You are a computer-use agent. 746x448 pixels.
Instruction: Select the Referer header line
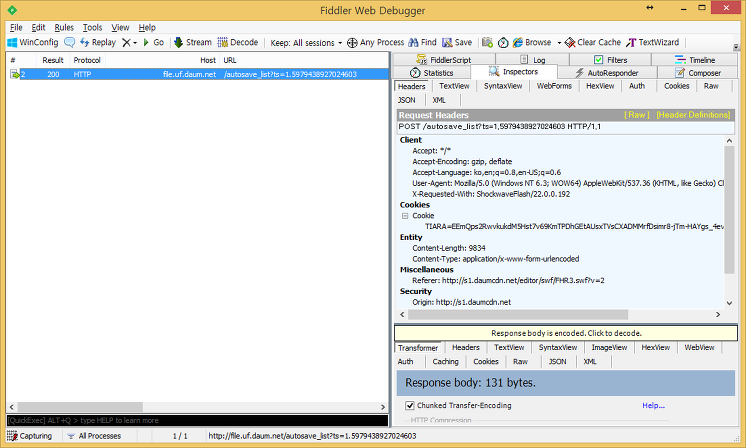coord(508,281)
